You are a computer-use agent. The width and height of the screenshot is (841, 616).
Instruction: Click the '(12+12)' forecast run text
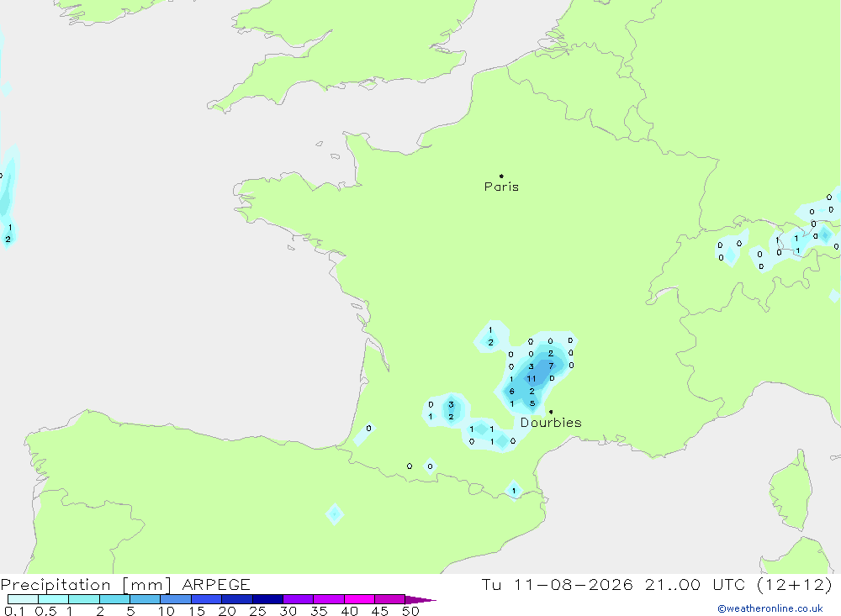tap(795, 584)
